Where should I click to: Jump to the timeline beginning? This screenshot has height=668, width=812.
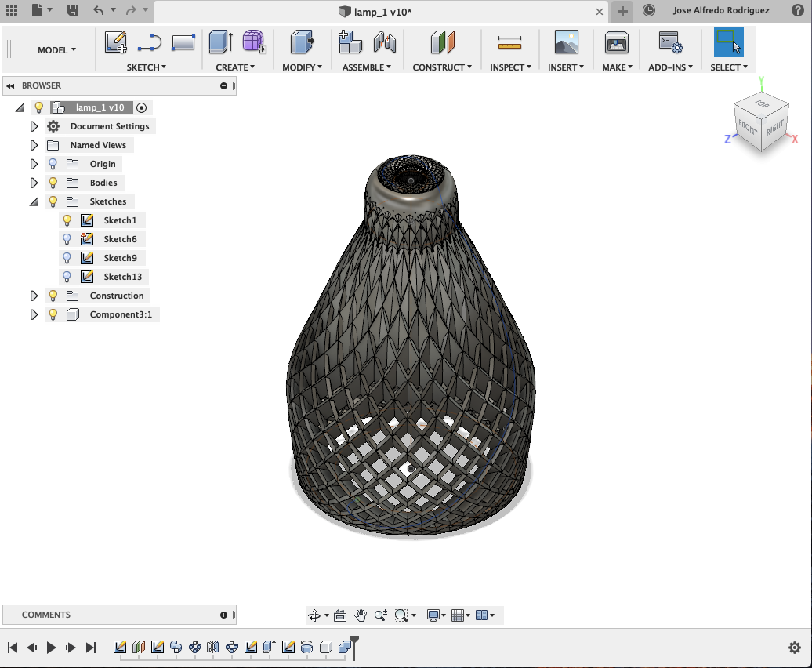click(13, 648)
